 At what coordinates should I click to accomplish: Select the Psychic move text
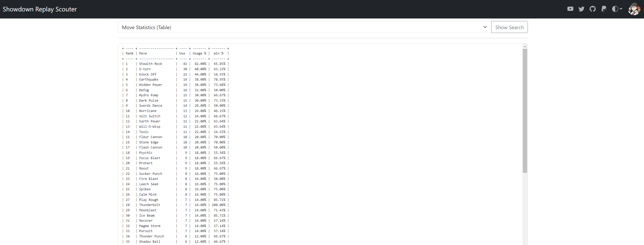click(x=146, y=153)
